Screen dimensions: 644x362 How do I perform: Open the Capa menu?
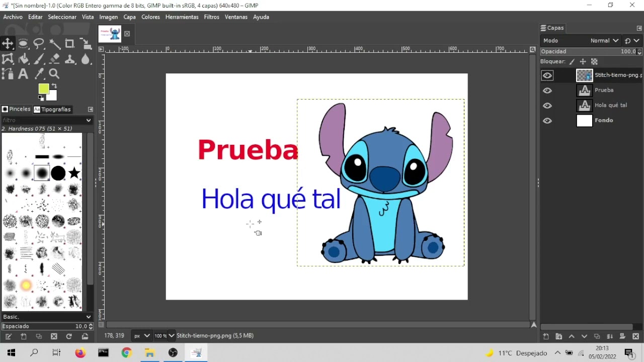point(130,17)
